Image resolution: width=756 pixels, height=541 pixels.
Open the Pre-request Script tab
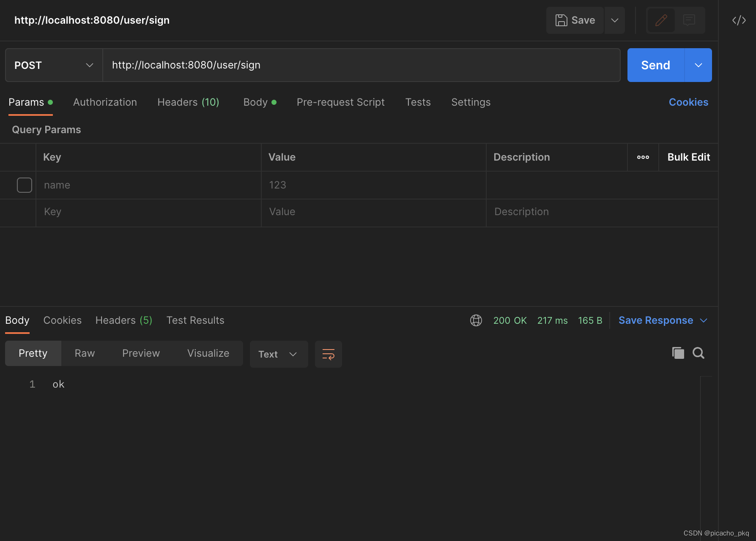[x=341, y=102]
